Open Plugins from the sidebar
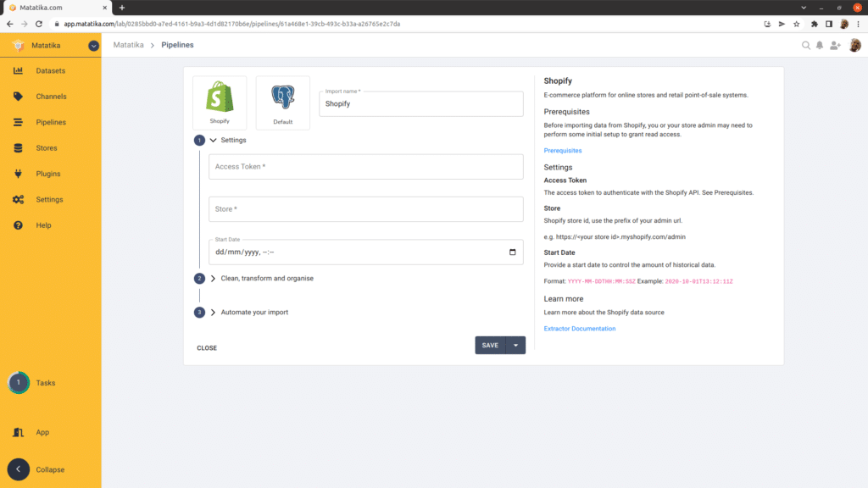Screen dimensions: 868x488 point(47,174)
